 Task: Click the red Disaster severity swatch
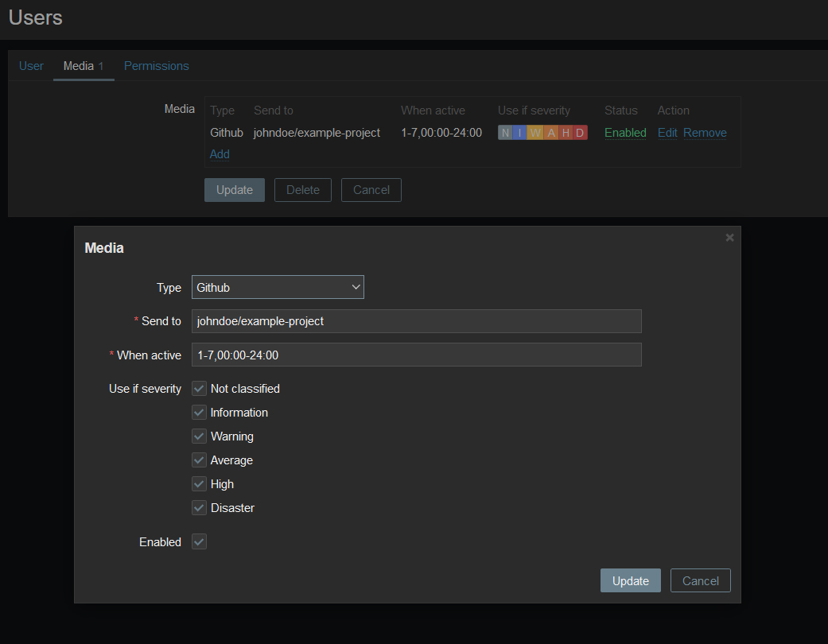click(580, 133)
